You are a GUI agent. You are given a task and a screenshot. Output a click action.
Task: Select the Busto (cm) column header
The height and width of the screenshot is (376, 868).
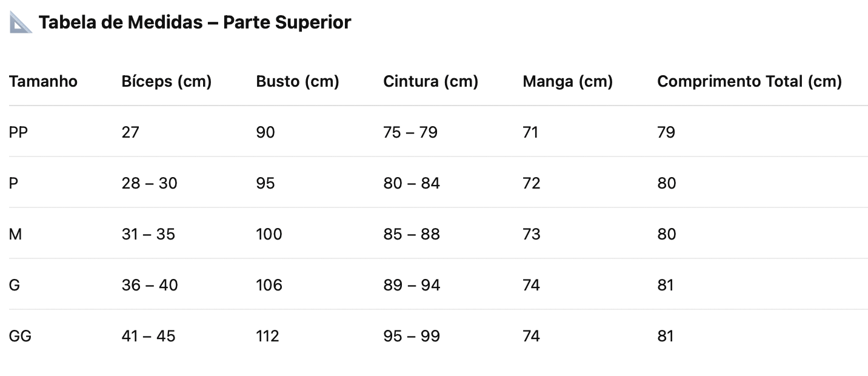point(298,81)
